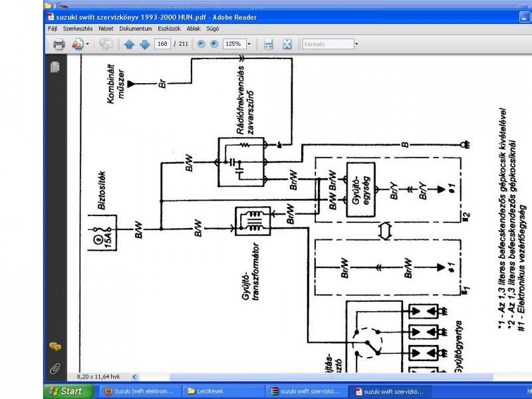532x399 pixels.
Task: Click the page size text 8,20 x 11,64 hvk
Action: pos(98,376)
